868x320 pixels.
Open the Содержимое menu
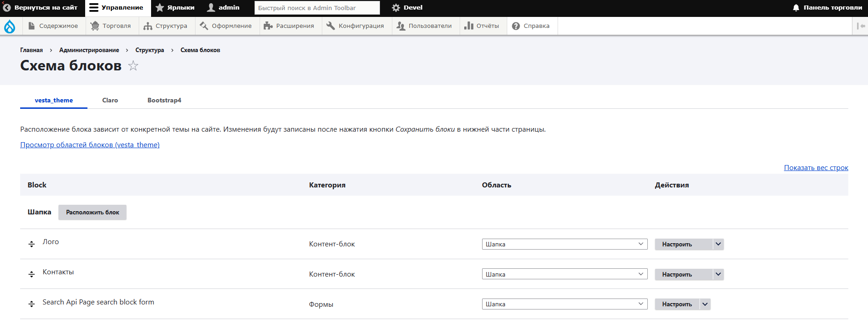[x=53, y=26]
